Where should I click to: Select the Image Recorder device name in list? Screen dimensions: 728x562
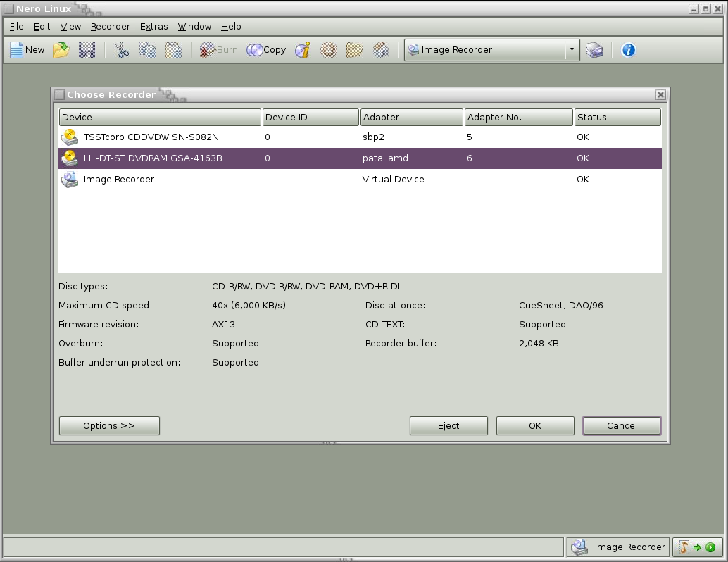119,180
